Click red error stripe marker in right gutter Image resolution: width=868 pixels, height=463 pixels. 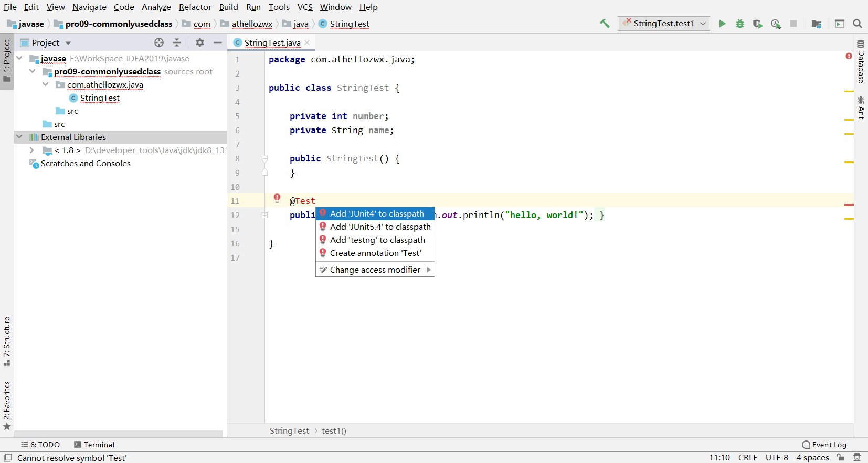click(849, 204)
